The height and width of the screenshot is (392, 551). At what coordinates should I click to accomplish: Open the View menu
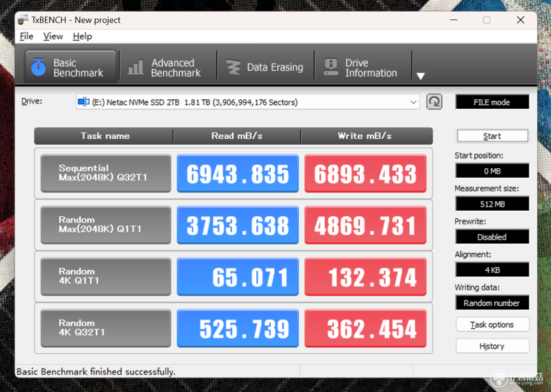53,37
